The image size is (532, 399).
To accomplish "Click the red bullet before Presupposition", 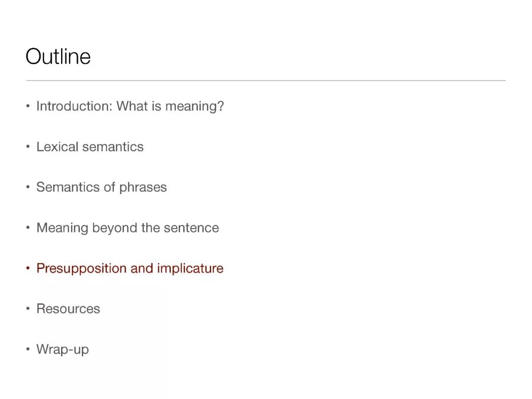I will coord(28,268).
